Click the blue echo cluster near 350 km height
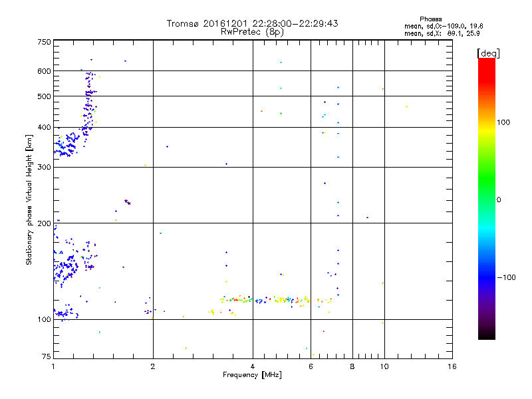532x399 pixels. click(67, 145)
